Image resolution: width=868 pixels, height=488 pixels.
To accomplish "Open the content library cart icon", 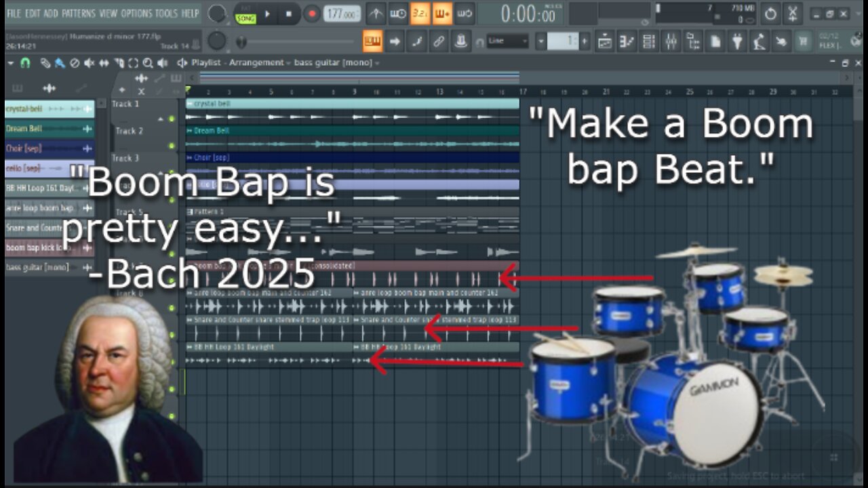I will (804, 42).
